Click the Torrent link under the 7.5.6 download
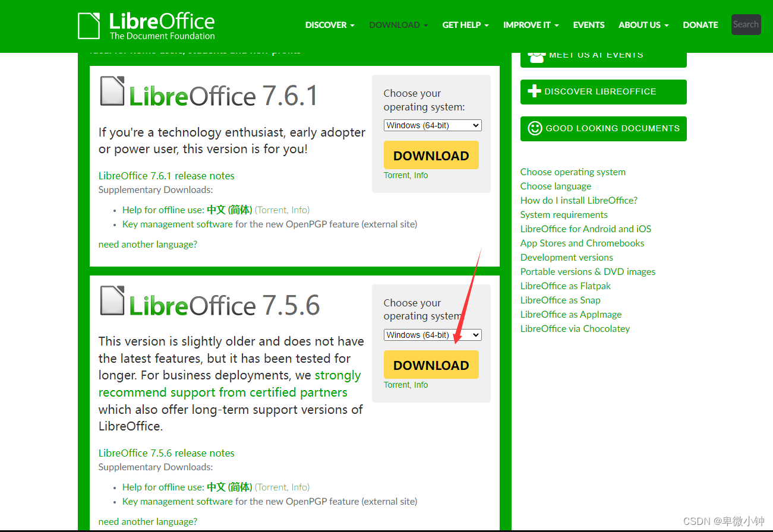This screenshot has width=773, height=532. pos(396,385)
